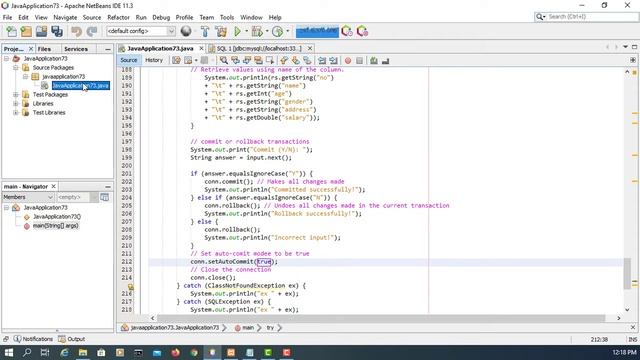Image resolution: width=640 pixels, height=360 pixels.
Task: Open the Notifications button
Action: (x=33, y=339)
